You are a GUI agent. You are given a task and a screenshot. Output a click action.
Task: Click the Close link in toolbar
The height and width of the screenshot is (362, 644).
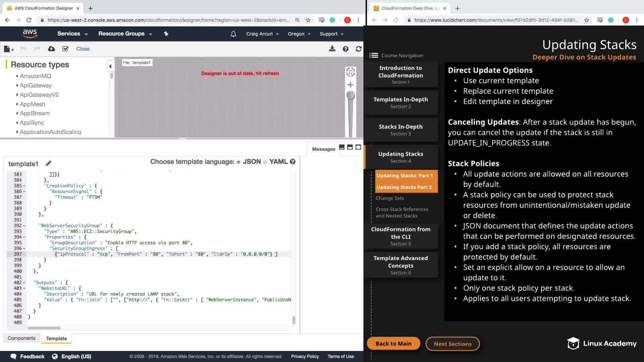tap(83, 49)
